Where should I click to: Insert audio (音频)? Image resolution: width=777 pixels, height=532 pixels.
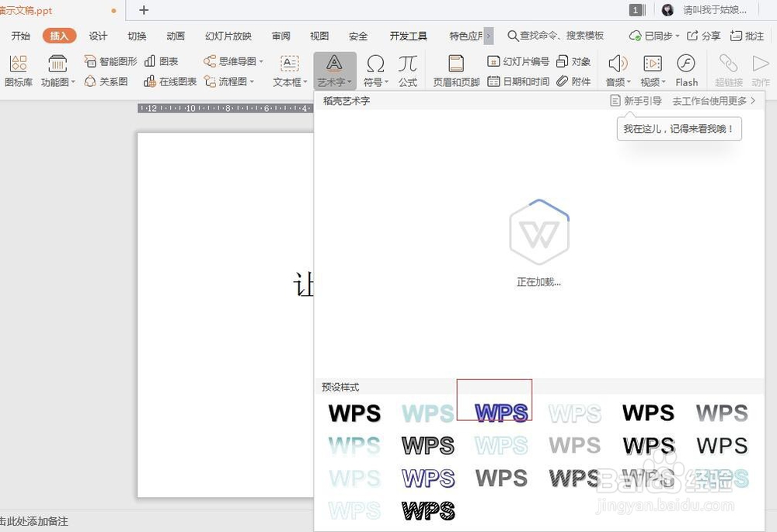pyautogui.click(x=618, y=71)
